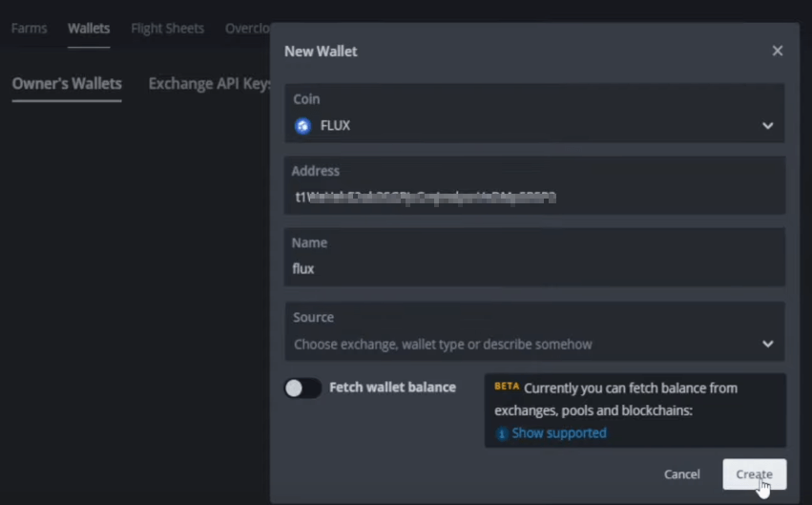Expand the Coin selector chevron arrow

coord(767,126)
